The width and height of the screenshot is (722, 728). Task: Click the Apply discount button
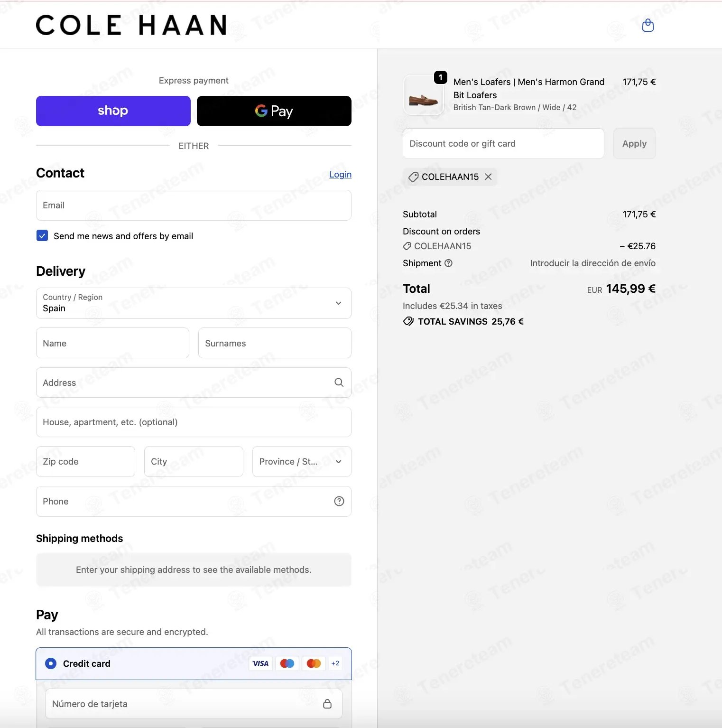(634, 143)
